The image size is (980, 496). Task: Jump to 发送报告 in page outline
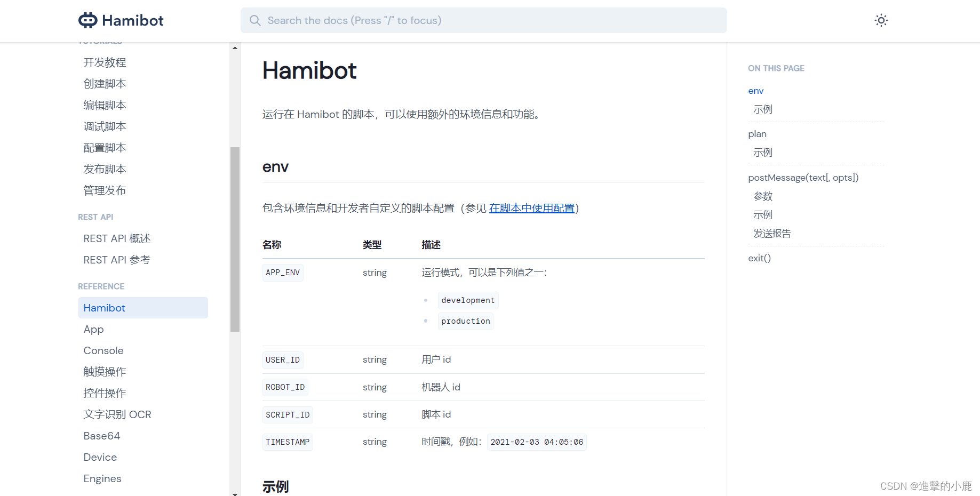pyautogui.click(x=772, y=234)
